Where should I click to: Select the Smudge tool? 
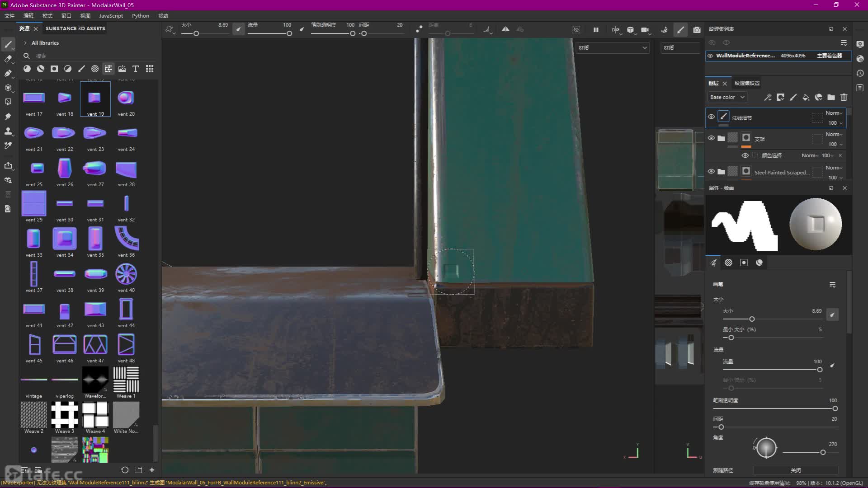[x=8, y=117]
